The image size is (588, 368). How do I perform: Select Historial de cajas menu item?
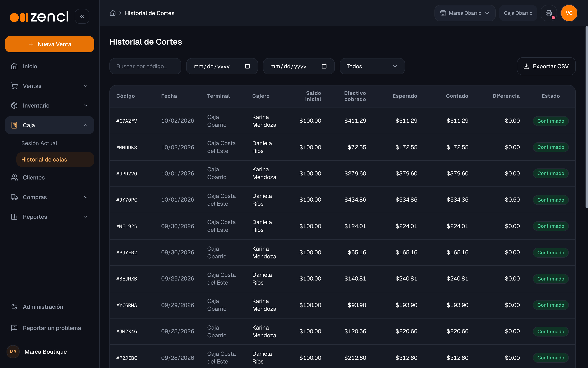pos(55,159)
